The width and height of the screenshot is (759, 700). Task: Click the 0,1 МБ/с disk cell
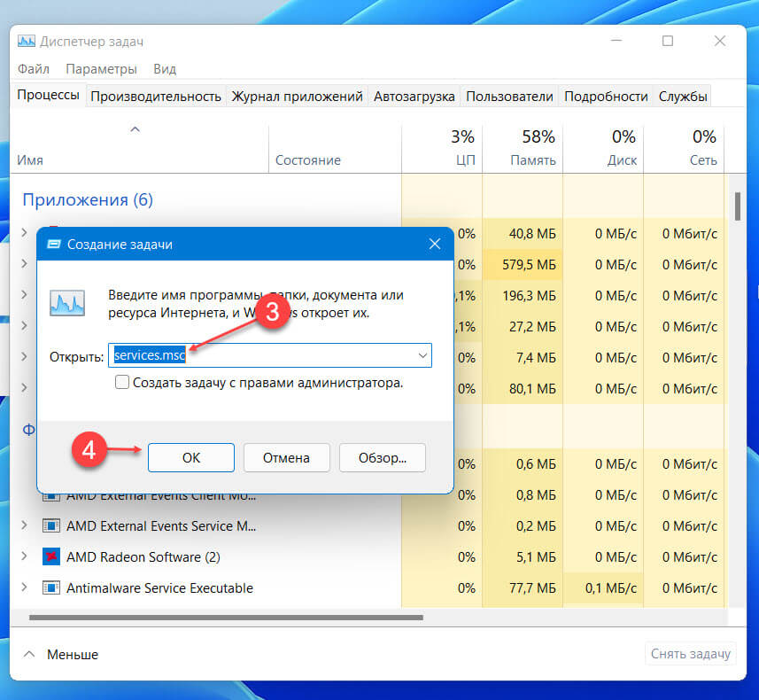pos(603,587)
